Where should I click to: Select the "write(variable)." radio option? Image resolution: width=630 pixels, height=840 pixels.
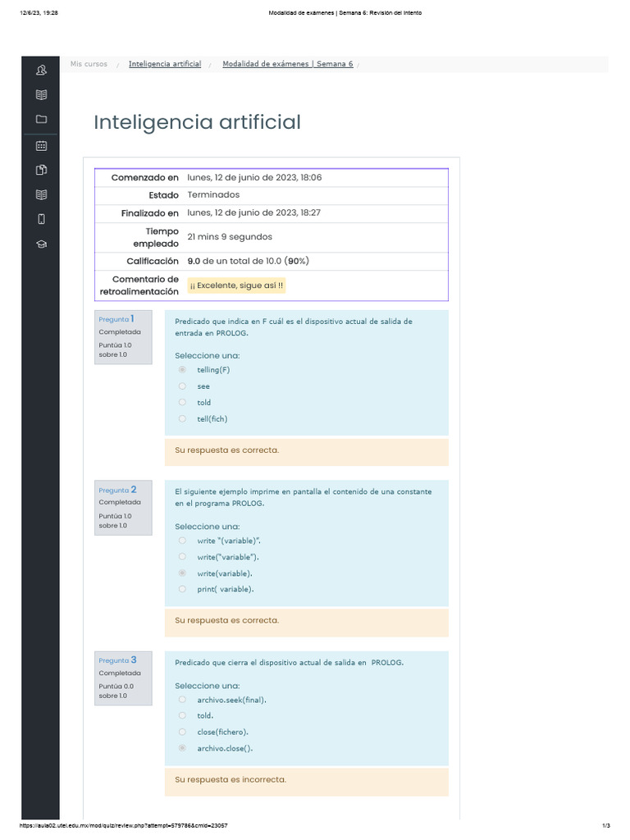(182, 573)
